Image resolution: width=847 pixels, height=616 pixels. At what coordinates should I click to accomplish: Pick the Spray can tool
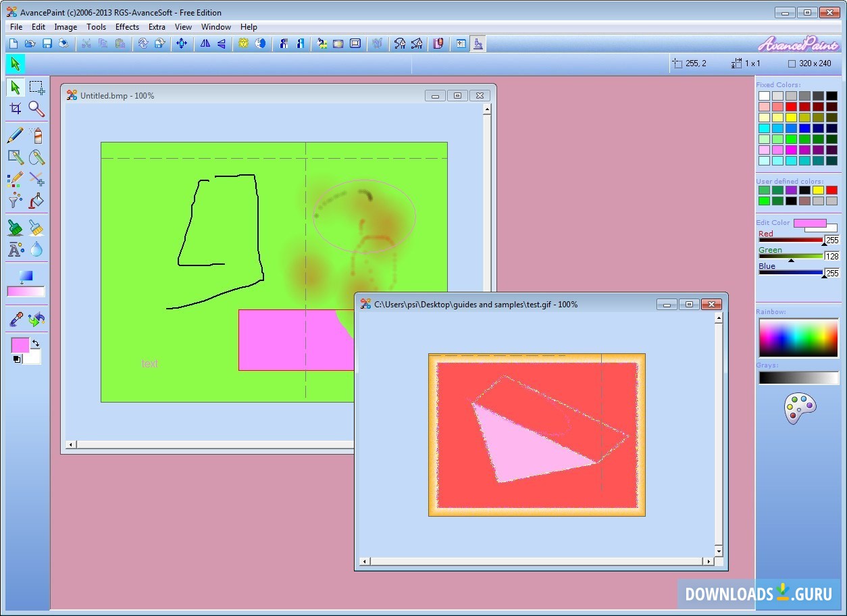(x=37, y=135)
